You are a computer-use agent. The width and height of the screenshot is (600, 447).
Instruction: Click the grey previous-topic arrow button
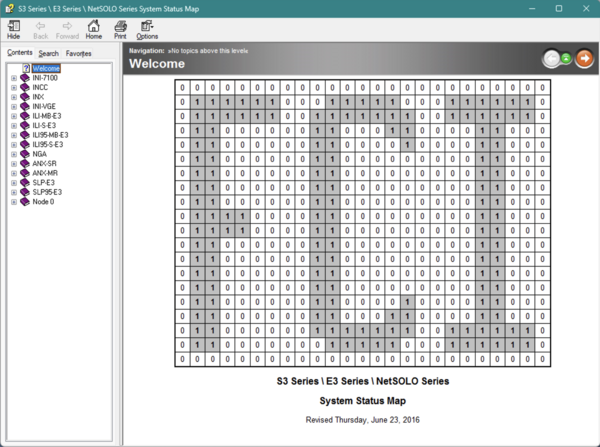[x=551, y=59]
